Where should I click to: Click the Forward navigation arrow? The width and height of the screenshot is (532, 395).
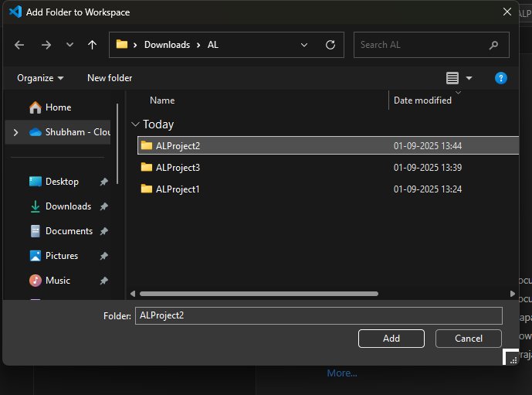(46, 45)
